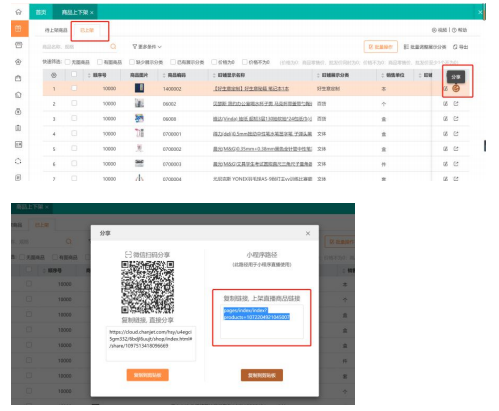Click the edit icon for product 1400002
This screenshot has height=411, width=499.
[x=445, y=88]
